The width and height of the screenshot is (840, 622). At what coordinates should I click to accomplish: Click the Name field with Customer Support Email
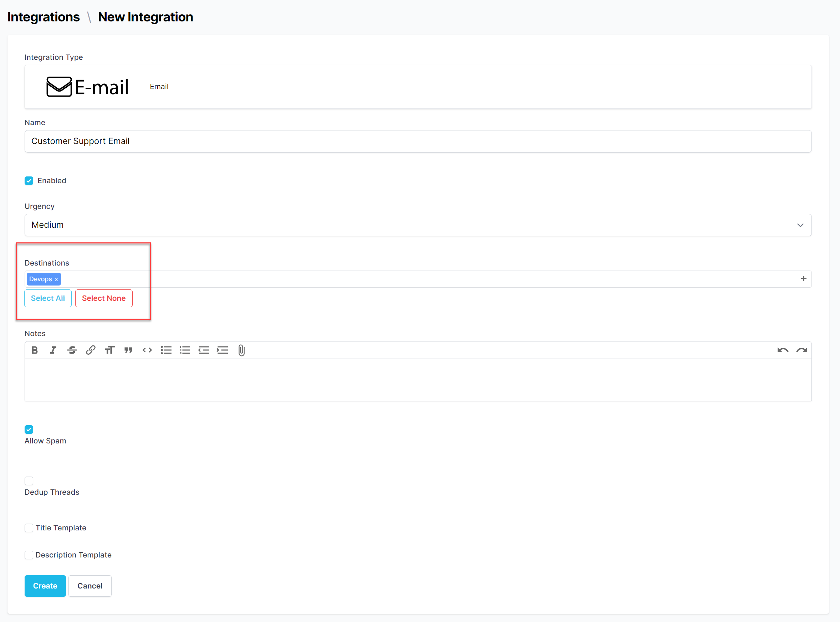(418, 141)
